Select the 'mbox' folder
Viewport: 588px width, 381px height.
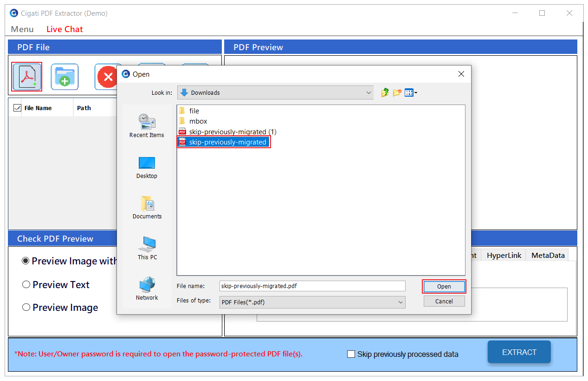193,121
